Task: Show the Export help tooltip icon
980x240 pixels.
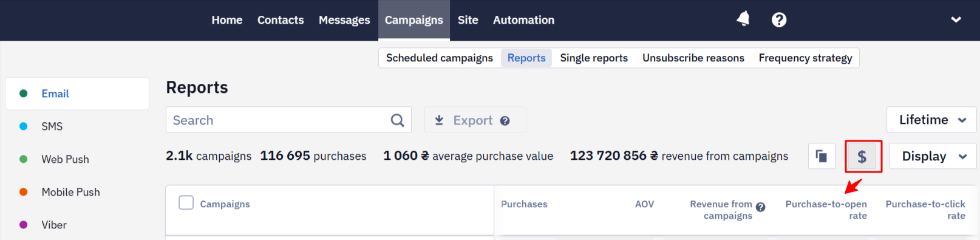Action: coord(505,121)
